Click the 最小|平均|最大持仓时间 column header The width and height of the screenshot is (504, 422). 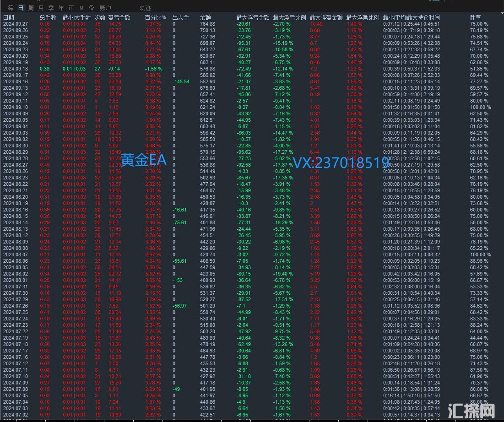point(412,17)
